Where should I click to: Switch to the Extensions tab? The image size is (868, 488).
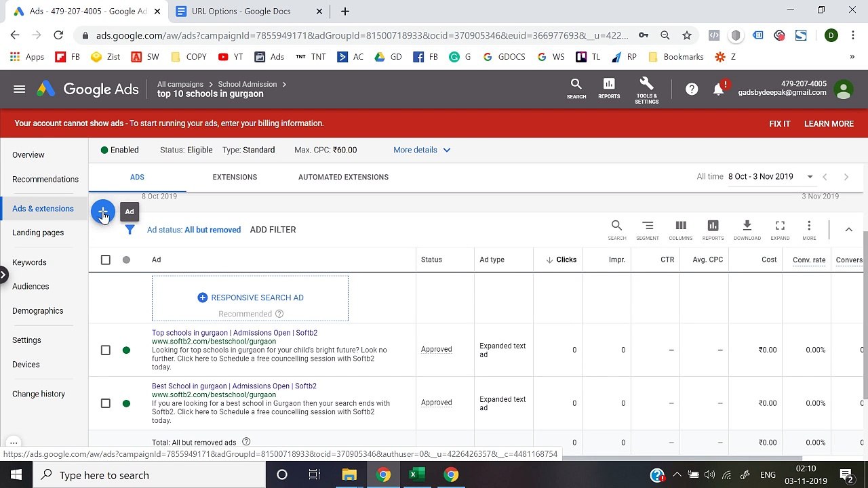tap(235, 177)
